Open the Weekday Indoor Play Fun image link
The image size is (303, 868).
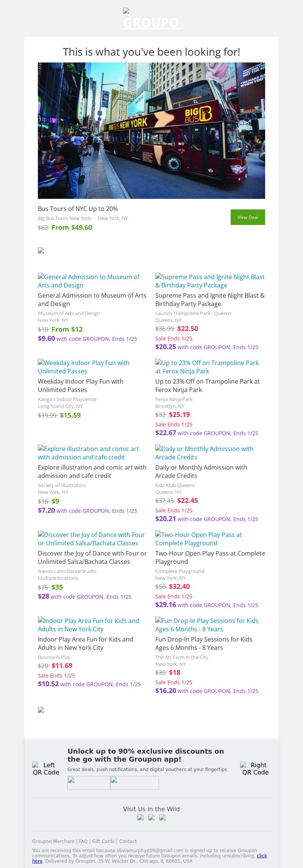[84, 367]
